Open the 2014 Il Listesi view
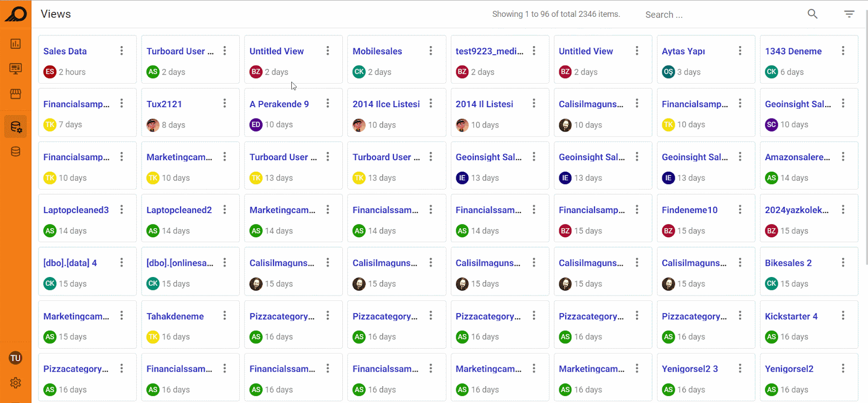Viewport: 868px width, 403px height. point(484,104)
